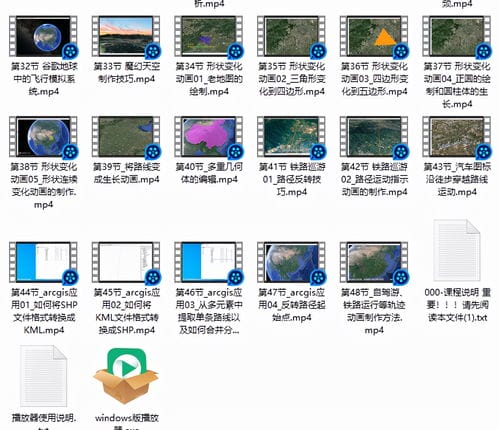Screen dimensions: 499x430
Task: Open video icon 第42节 铁路巡游02
Action: [374, 137]
